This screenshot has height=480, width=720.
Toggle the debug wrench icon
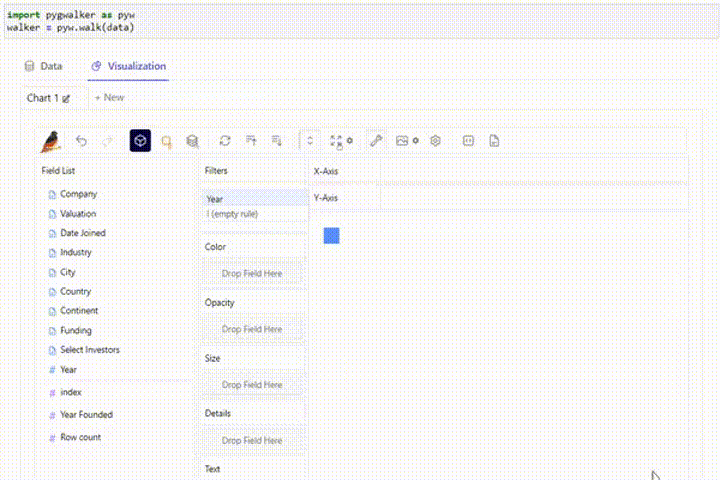coord(376,141)
